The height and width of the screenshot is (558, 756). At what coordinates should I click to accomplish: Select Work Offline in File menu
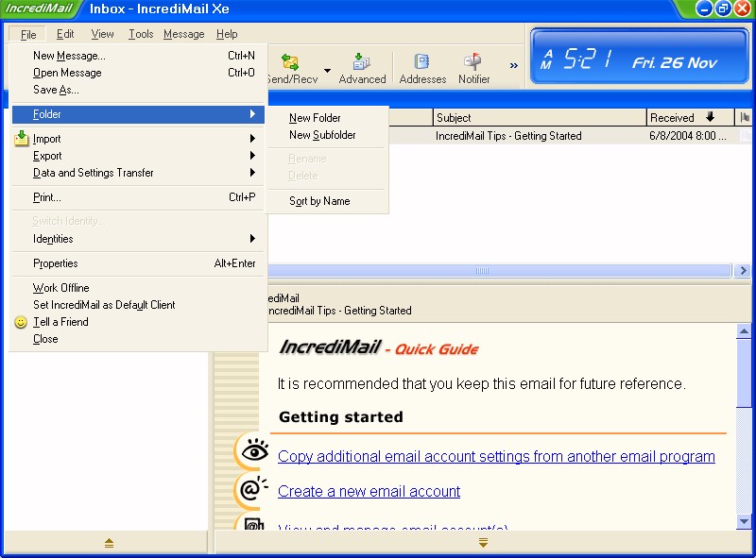coord(61,288)
